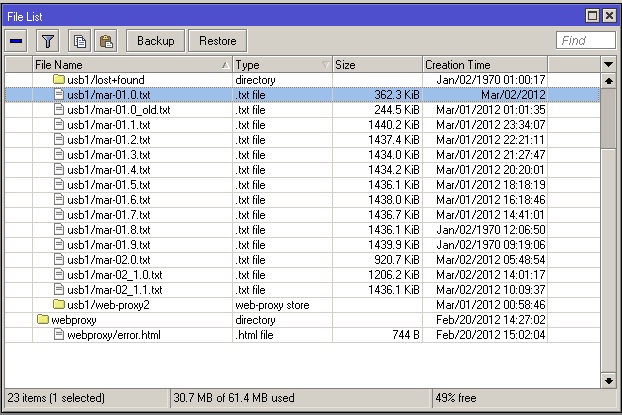Click the scrollbar down arrow
622x415 pixels.
(x=609, y=381)
